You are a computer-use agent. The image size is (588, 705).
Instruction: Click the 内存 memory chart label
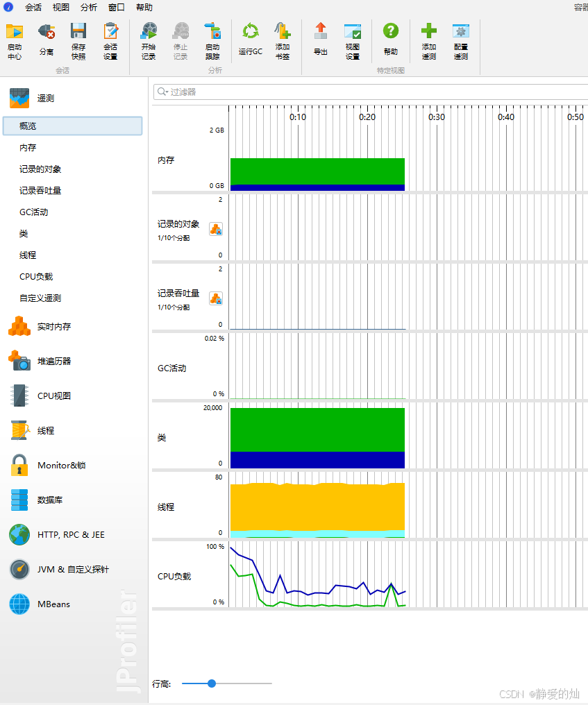166,160
